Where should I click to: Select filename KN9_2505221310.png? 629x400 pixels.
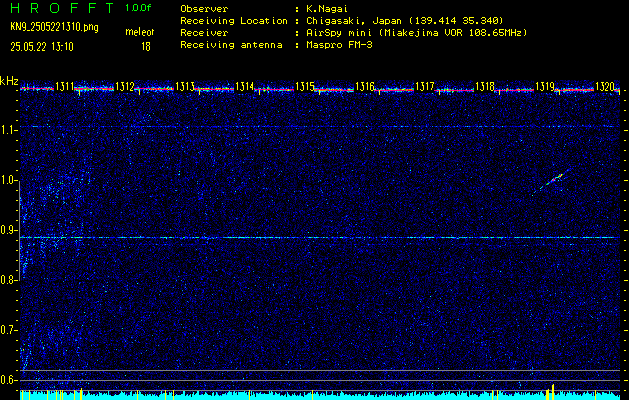(54, 27)
